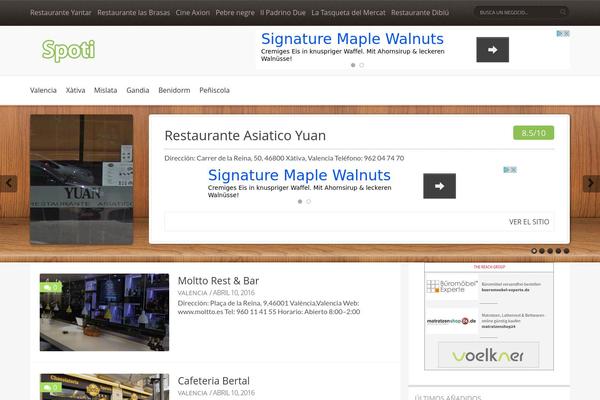Click the matratzenshop24.de ad logo
This screenshot has width=600, height=400.
tap(452, 321)
